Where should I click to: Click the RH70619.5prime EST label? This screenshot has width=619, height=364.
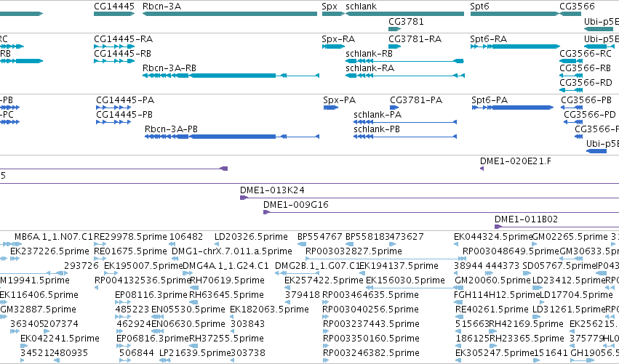(x=228, y=280)
